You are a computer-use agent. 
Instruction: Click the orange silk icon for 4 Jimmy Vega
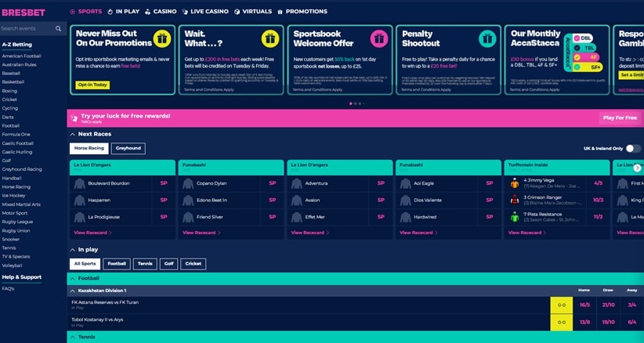point(515,183)
